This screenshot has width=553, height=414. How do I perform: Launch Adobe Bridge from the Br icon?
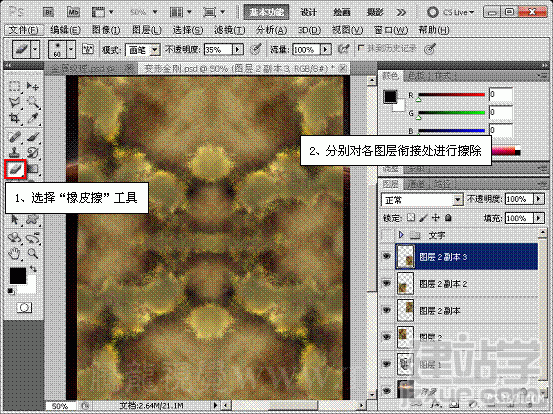(x=48, y=12)
